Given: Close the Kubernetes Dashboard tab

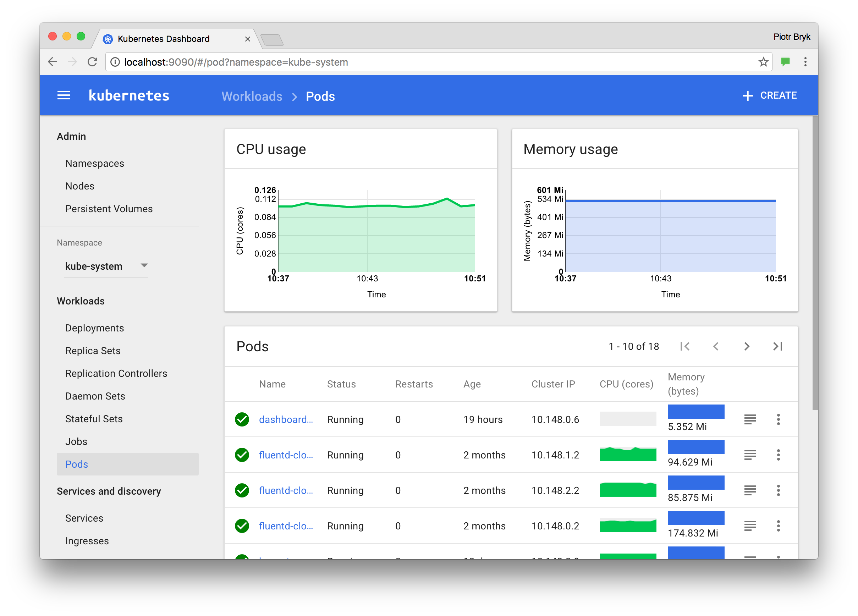Looking at the screenshot, I should (x=247, y=39).
